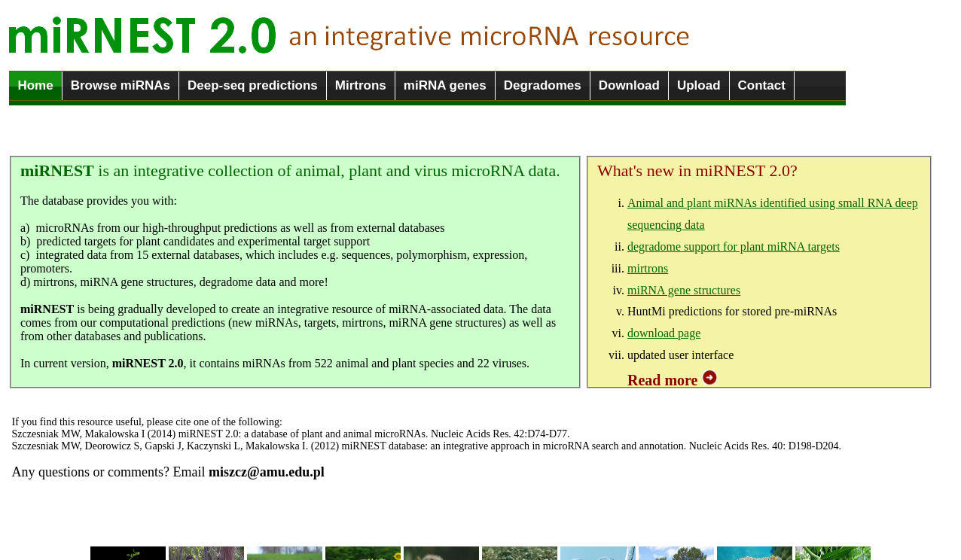Click the bold 'miRNEST 2.0' version text
Image resolution: width=961 pixels, height=560 pixels.
[148, 364]
